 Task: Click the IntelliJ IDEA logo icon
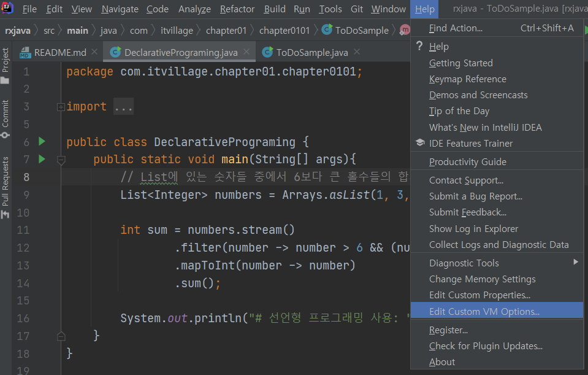(7, 7)
